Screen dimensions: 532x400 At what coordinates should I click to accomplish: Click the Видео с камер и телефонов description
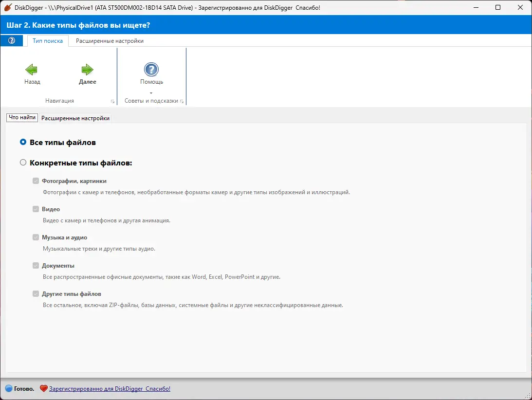click(x=107, y=220)
